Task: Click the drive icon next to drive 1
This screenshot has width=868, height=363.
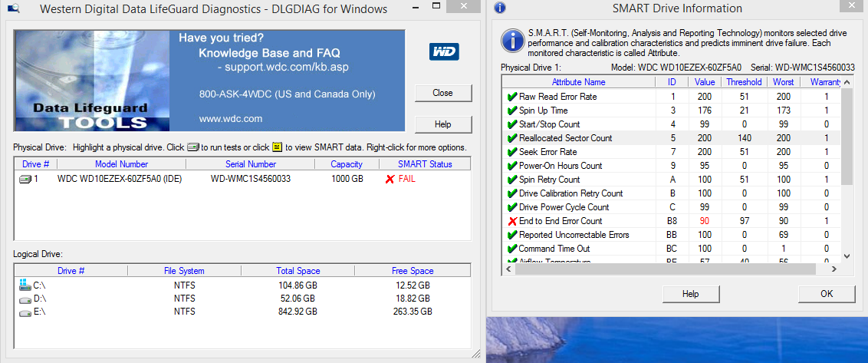Action: (25, 179)
